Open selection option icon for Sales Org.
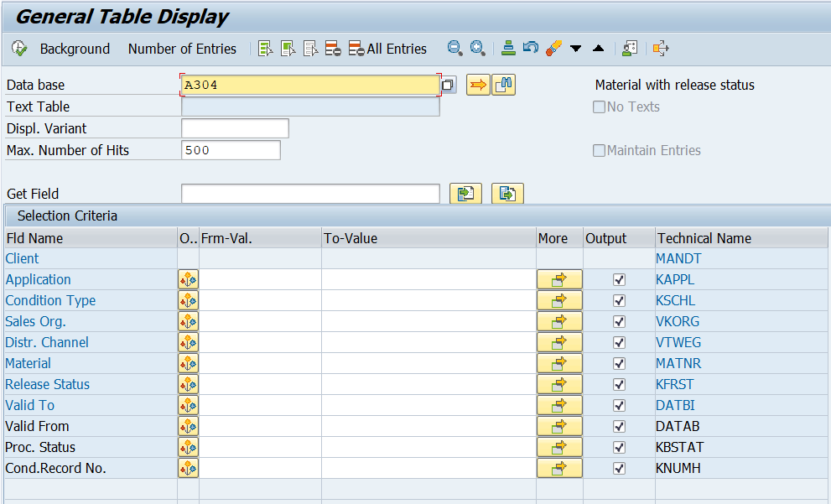The width and height of the screenshot is (831, 504). (188, 322)
